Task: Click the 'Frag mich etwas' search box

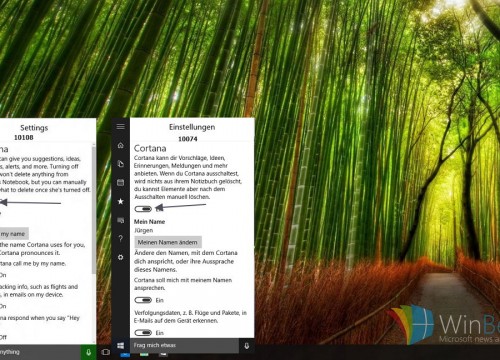Action: [x=184, y=346]
